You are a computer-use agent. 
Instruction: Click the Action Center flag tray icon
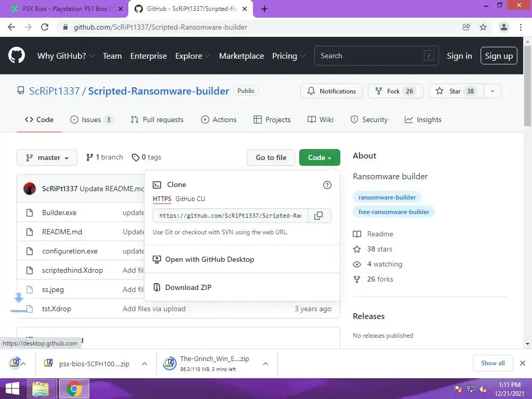tap(458, 389)
